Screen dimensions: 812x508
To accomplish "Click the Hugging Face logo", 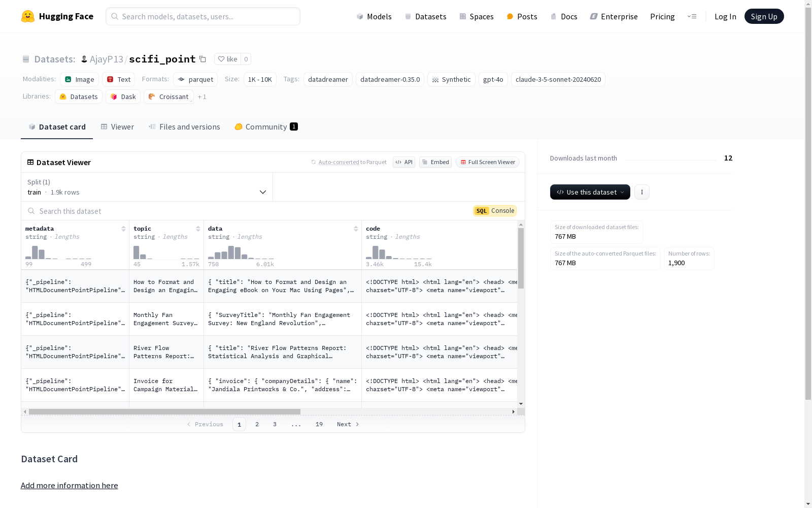I will tap(57, 16).
